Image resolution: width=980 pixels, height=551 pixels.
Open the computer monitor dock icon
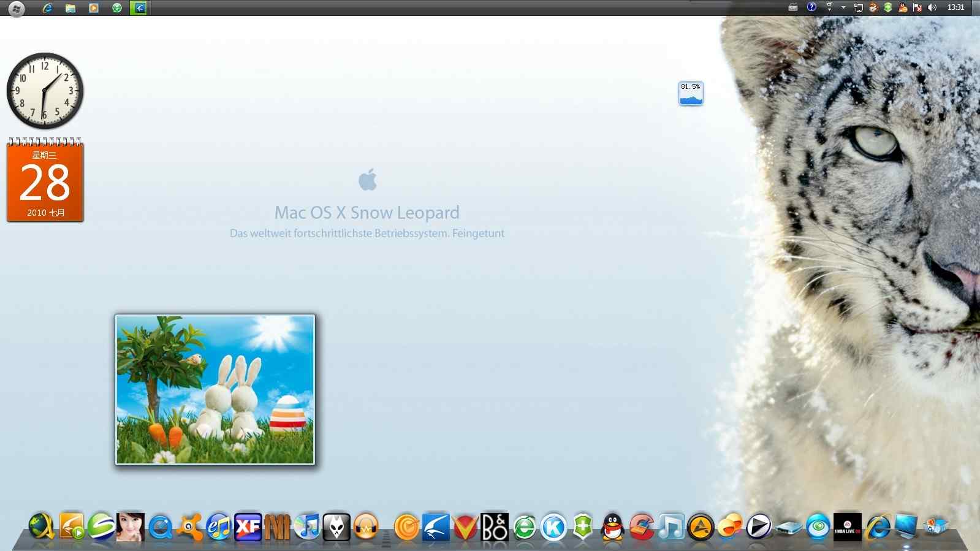[906, 527]
